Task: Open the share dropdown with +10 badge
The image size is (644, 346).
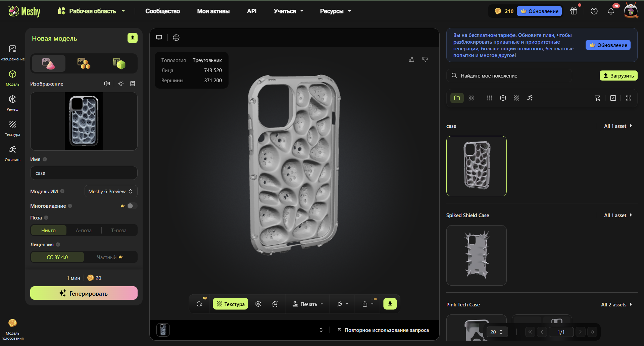Action: [x=368, y=304]
